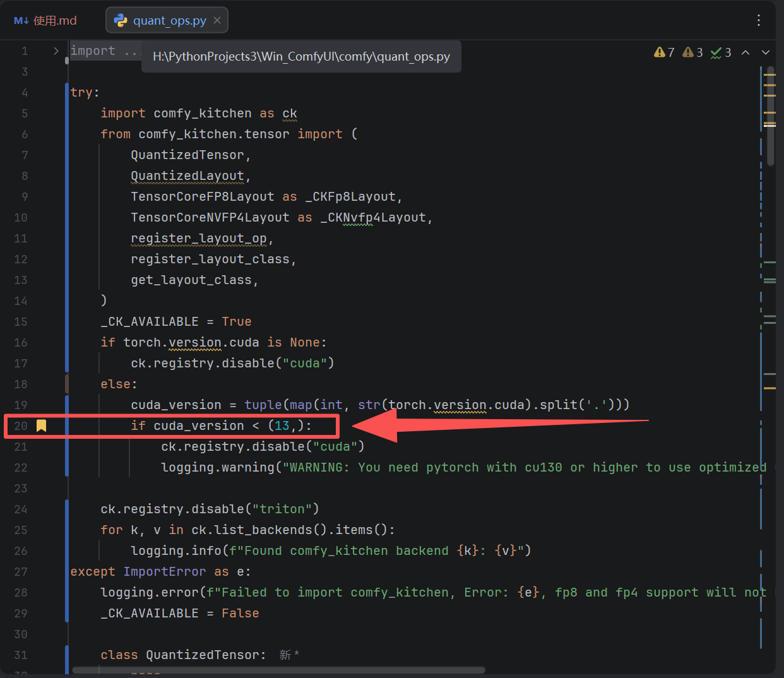The image size is (784, 678).
Task: Switch to the 使用.md tab
Action: coord(45,20)
